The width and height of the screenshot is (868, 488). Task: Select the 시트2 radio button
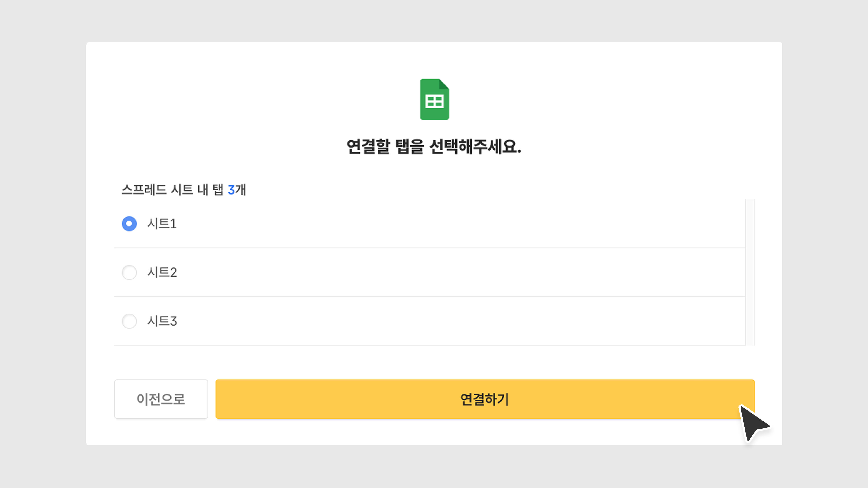coord(129,272)
